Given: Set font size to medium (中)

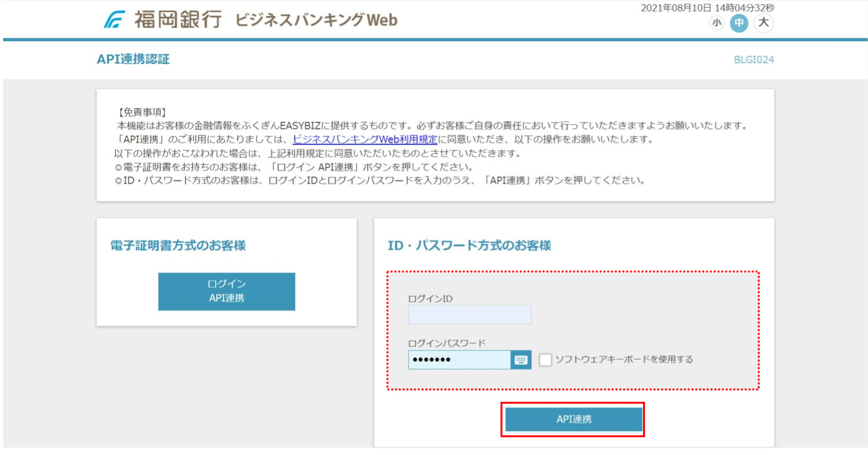Looking at the screenshot, I should [x=739, y=23].
